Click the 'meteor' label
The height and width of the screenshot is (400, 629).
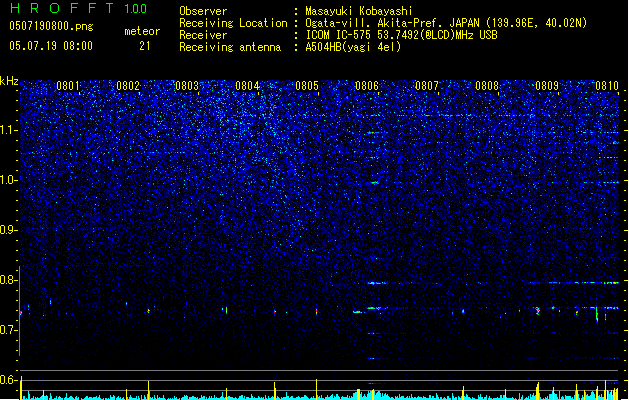tap(142, 31)
